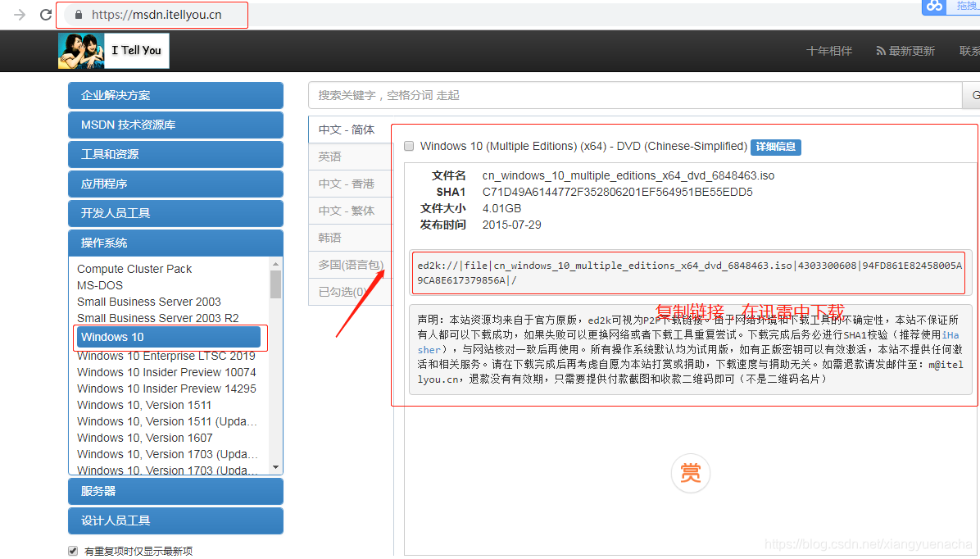Expand the MSDN 技术资源库 category
The height and width of the screenshot is (559, 980).
pos(175,125)
